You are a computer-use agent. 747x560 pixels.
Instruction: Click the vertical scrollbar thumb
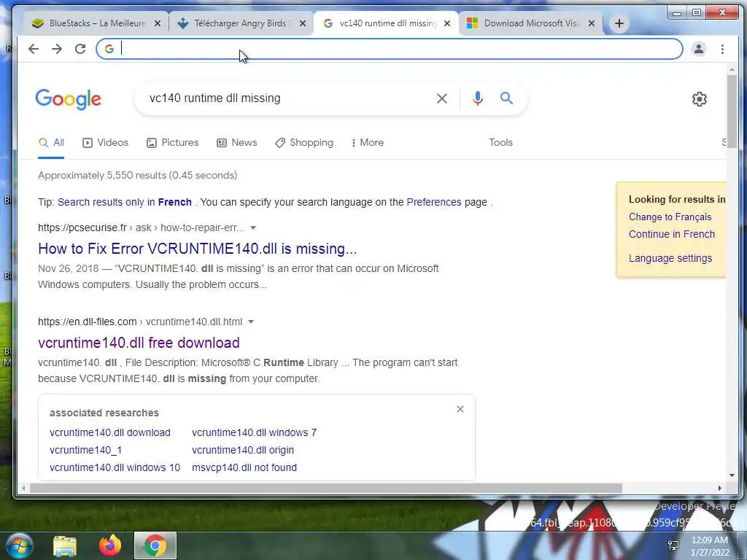click(x=732, y=111)
